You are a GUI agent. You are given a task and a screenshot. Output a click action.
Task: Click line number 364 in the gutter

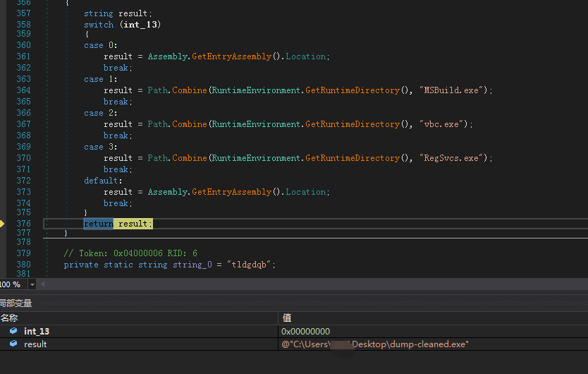[x=24, y=90]
